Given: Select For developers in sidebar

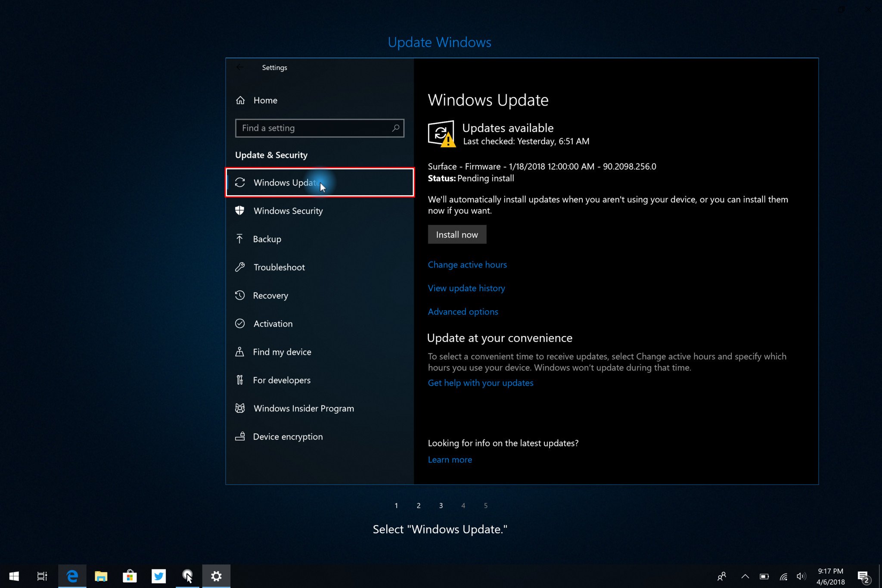Looking at the screenshot, I should 281,380.
